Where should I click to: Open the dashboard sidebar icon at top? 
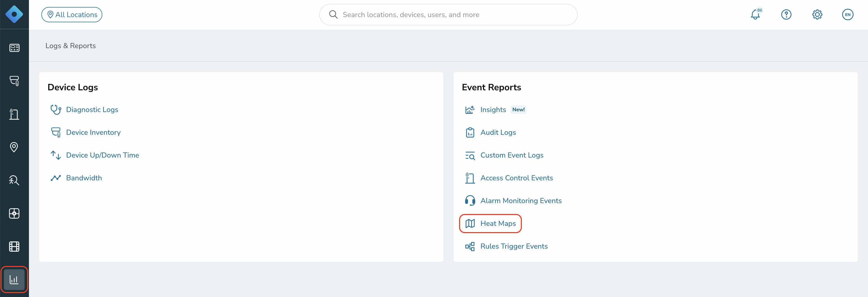[x=14, y=48]
